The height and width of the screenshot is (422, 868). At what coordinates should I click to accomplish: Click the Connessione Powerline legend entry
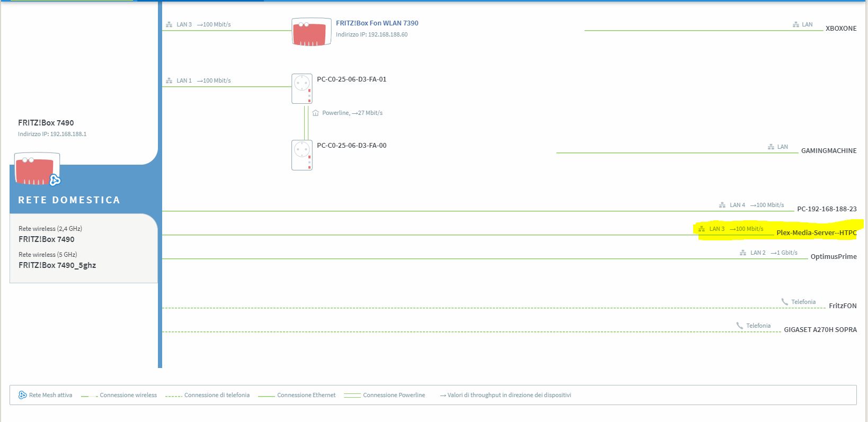385,395
